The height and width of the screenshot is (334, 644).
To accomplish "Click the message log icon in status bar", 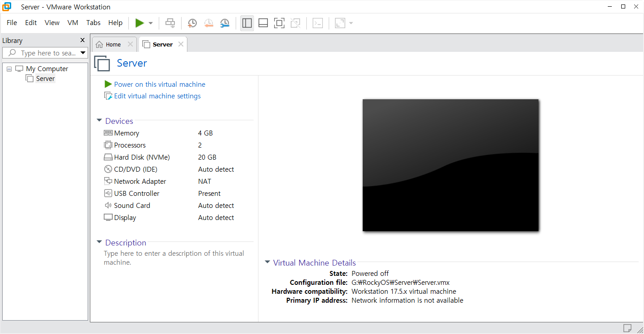I will [x=627, y=328].
